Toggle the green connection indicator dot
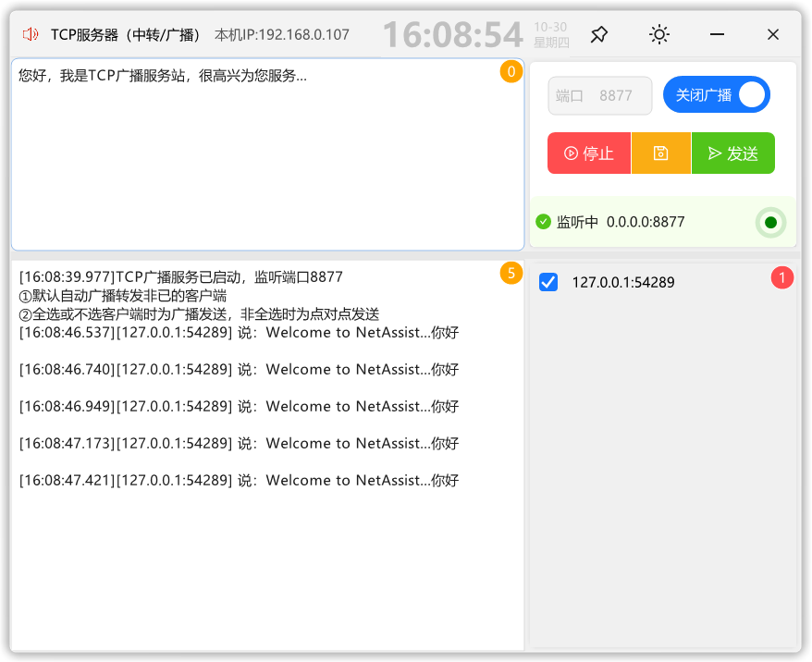Screen dimensions: 812x662 pyautogui.click(x=770, y=222)
